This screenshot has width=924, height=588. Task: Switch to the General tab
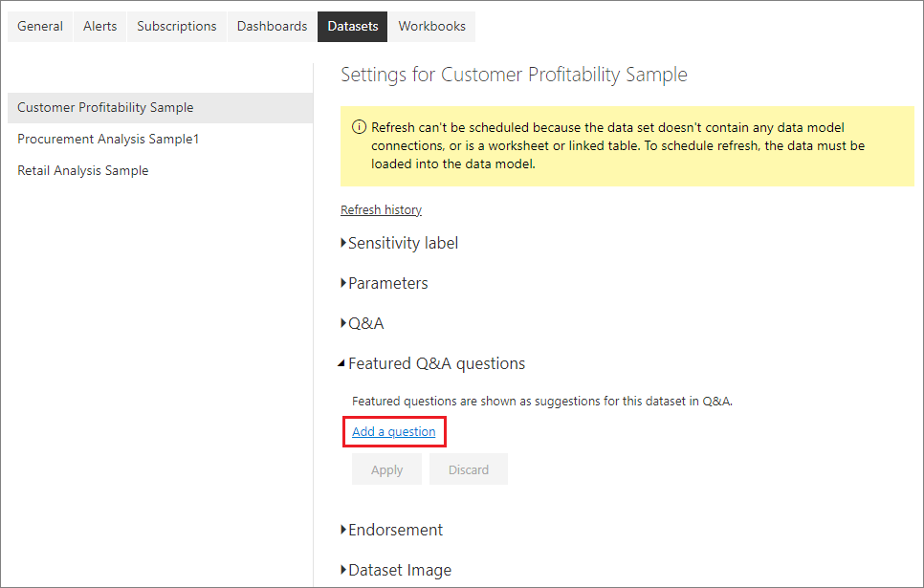pyautogui.click(x=39, y=26)
